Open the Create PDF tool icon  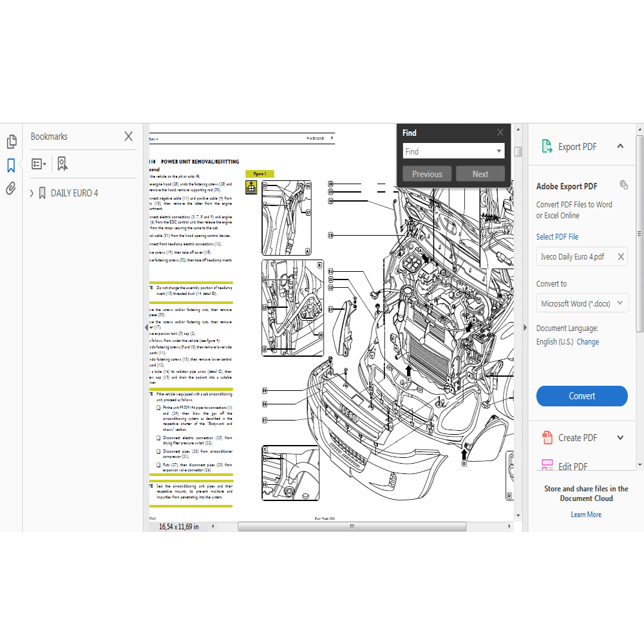pyautogui.click(x=547, y=438)
